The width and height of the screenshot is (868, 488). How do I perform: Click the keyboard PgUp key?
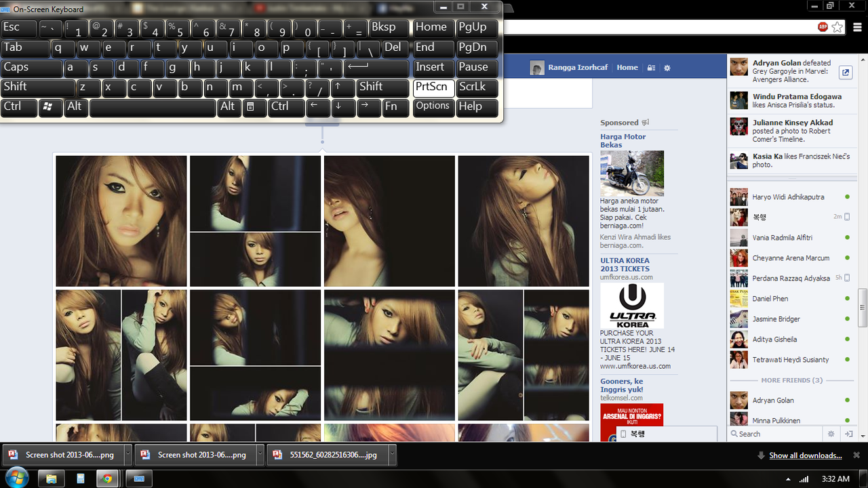477,28
